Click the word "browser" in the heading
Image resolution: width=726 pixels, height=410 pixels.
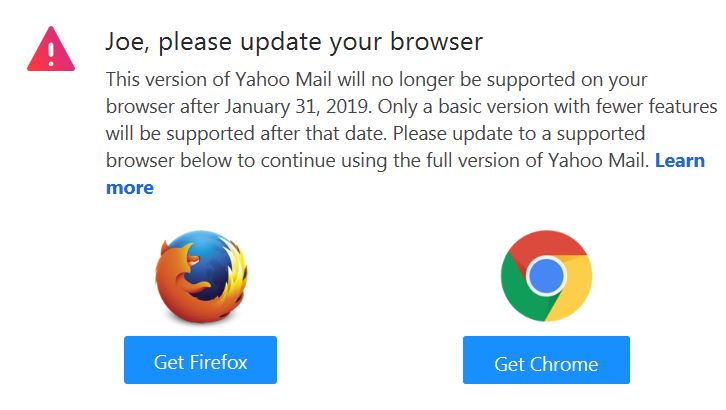tap(436, 42)
